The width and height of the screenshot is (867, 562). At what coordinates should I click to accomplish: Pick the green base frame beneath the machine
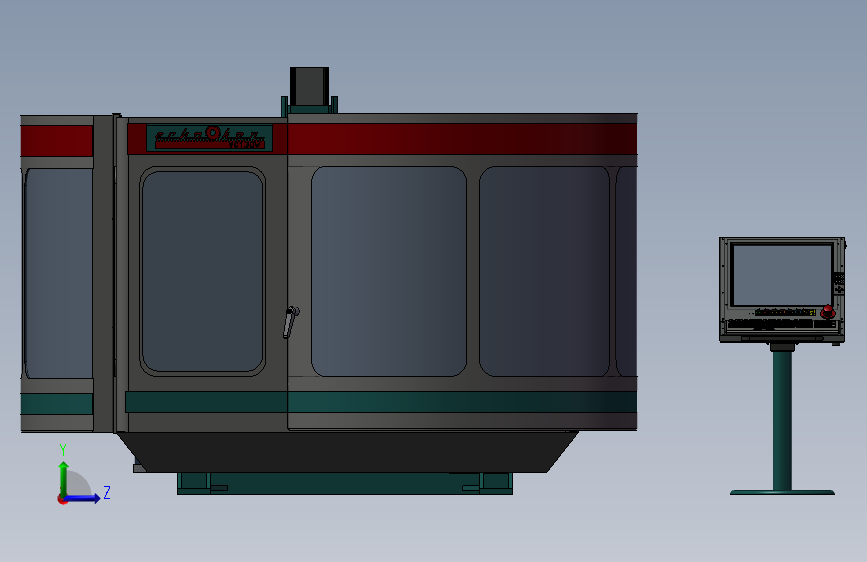point(344,483)
